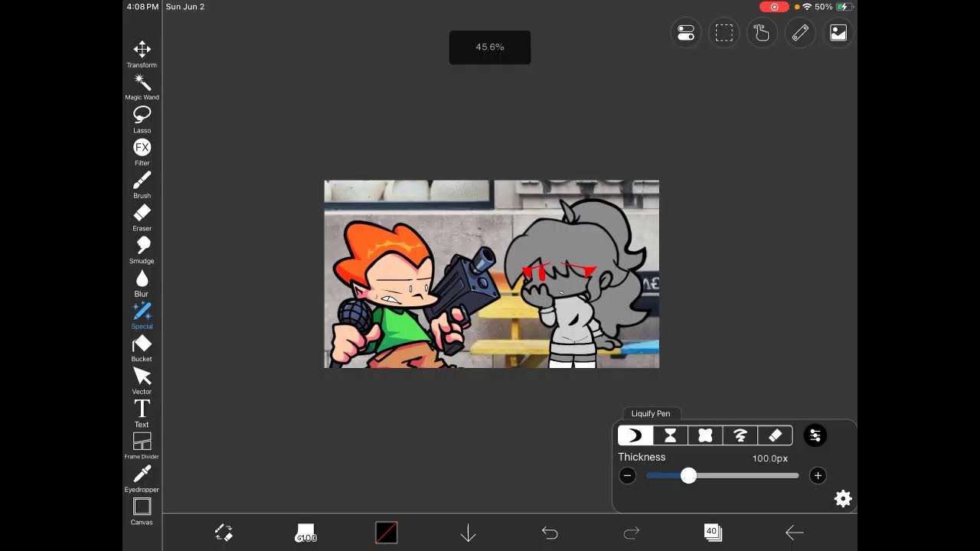This screenshot has height=551, width=980.
Task: Open Liquify Pen settings gear
Action: 843,499
